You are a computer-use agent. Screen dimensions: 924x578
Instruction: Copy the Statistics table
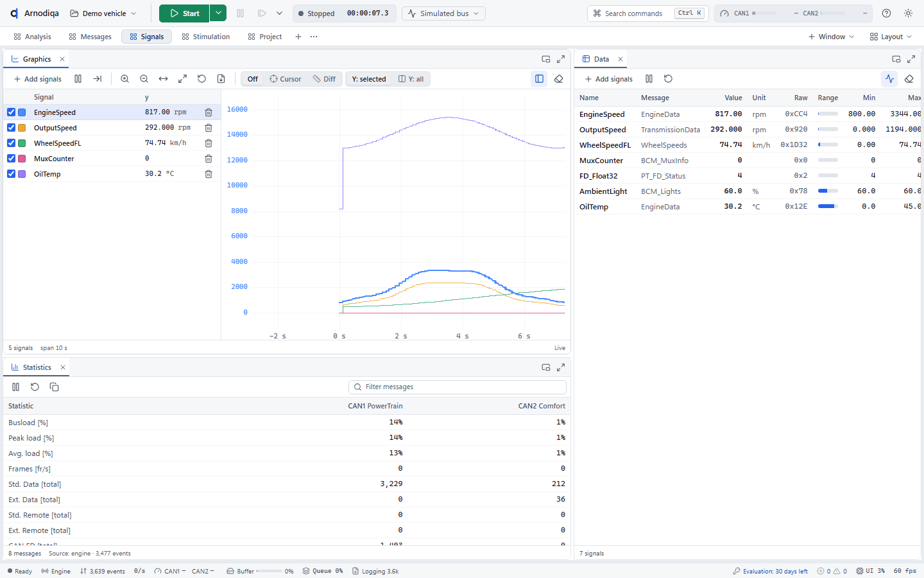point(55,387)
